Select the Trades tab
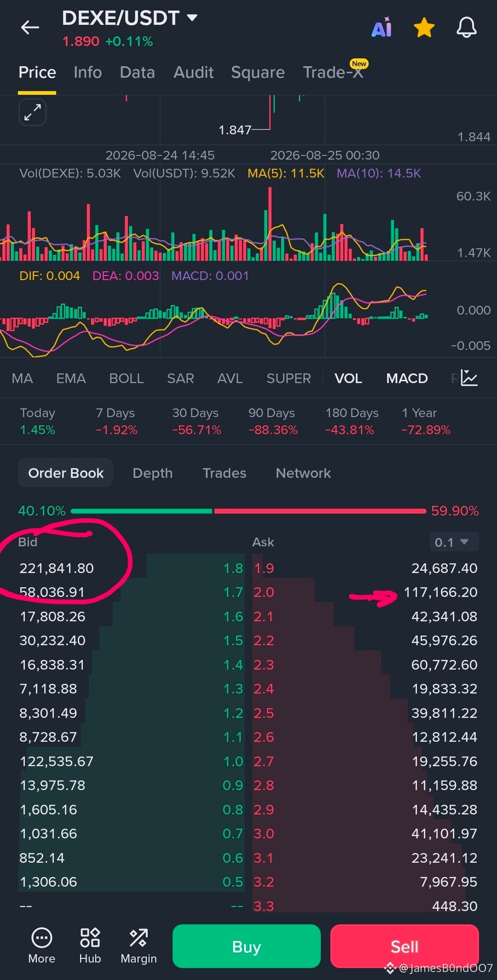Screen dimensions: 497x980 coord(225,473)
